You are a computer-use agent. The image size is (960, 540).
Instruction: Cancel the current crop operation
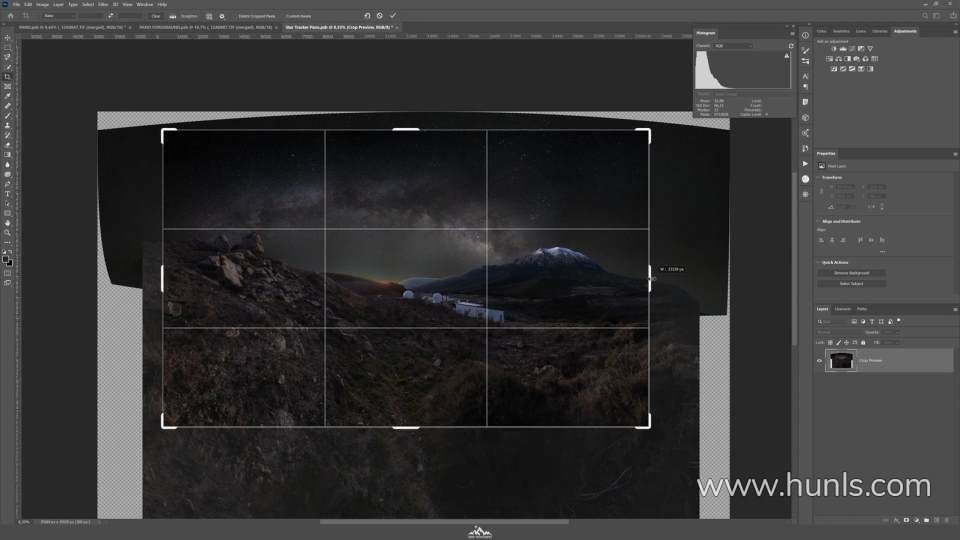[x=380, y=16]
